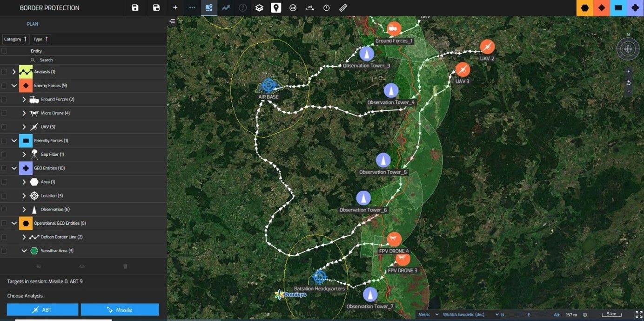Check the Analysis (1) row checkbox
The height and width of the screenshot is (321, 644).
4,72
